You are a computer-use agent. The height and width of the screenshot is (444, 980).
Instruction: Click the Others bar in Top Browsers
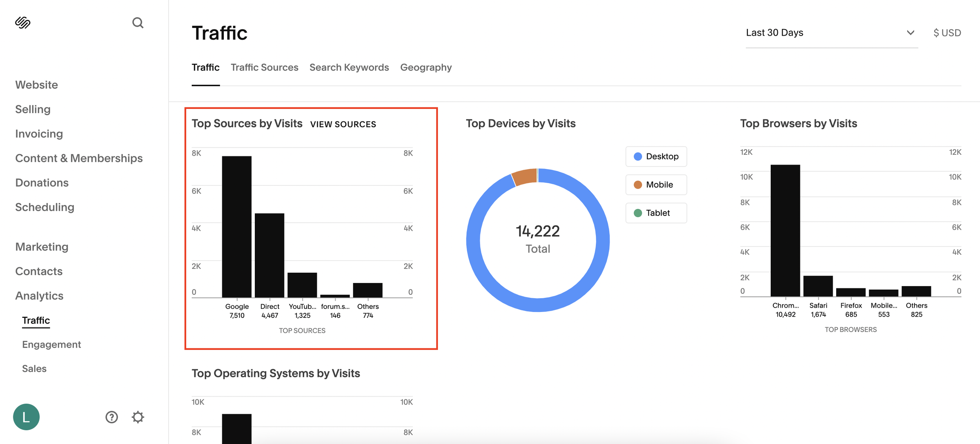point(916,291)
